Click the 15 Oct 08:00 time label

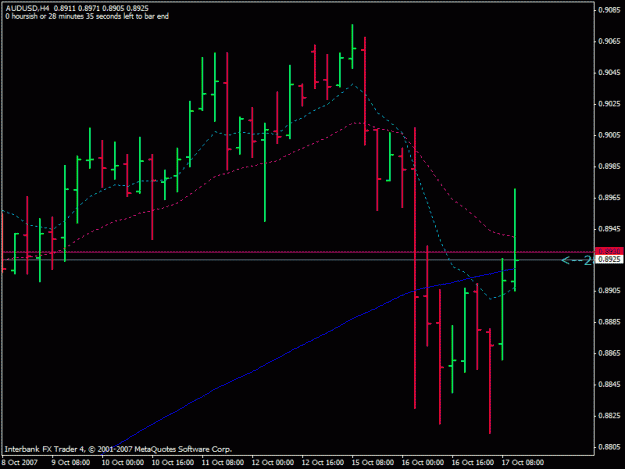click(373, 462)
